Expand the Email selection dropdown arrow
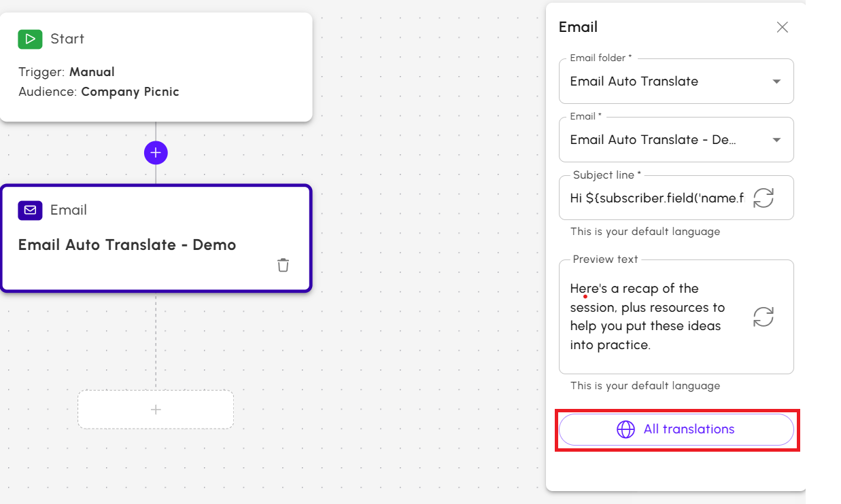This screenshot has height=504, width=841. point(776,140)
